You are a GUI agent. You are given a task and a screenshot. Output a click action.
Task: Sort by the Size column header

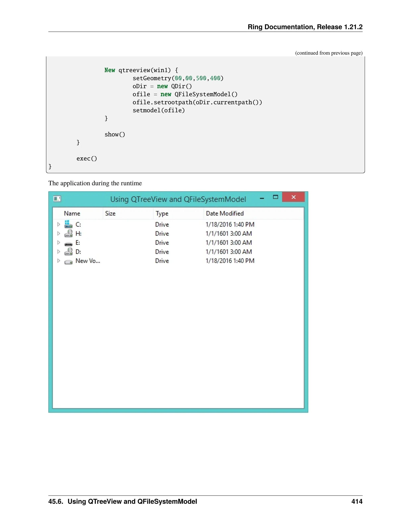click(x=110, y=213)
